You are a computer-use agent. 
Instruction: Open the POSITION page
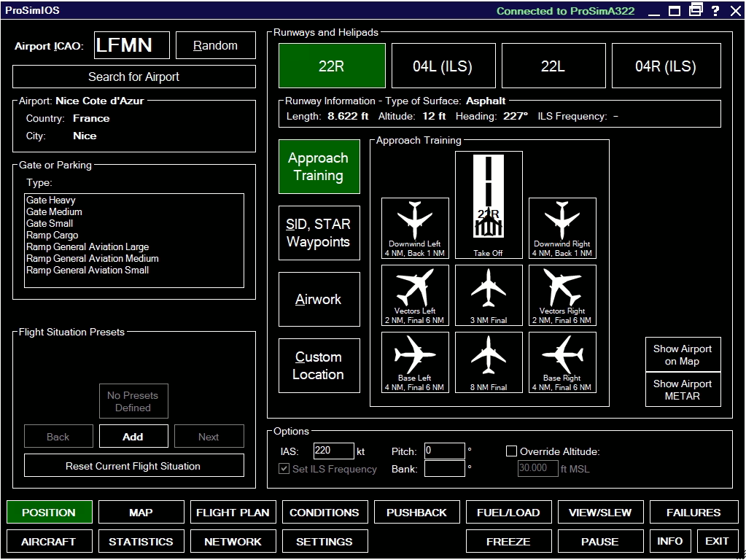pos(49,513)
